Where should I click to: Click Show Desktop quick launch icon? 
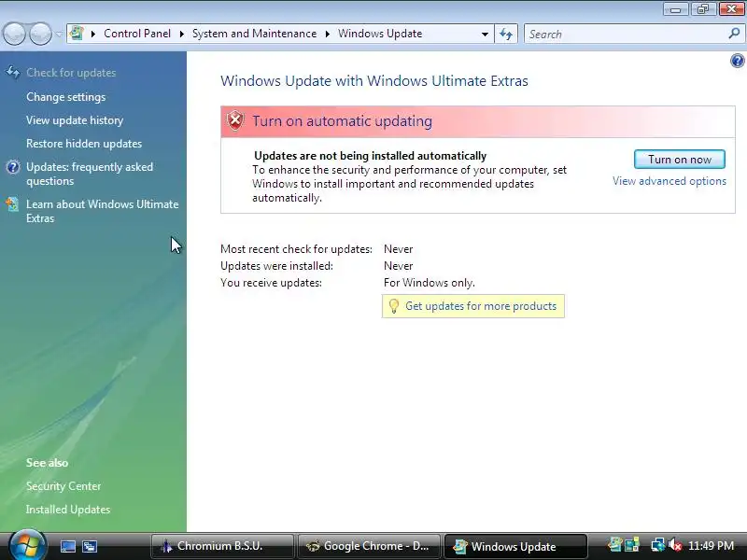[67, 546]
